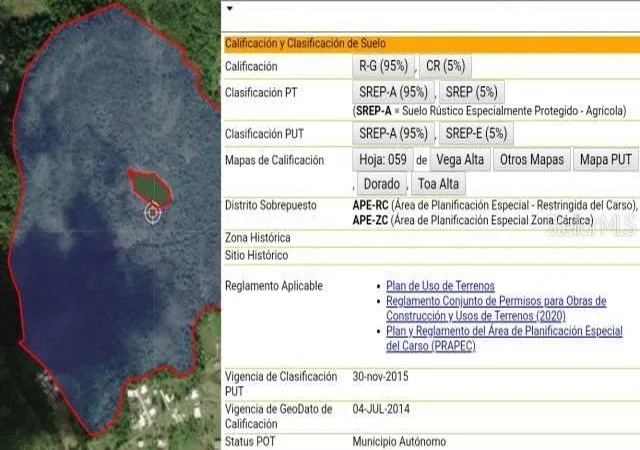640x450 pixels.
Task: Open Mapa PUT
Action: [606, 160]
